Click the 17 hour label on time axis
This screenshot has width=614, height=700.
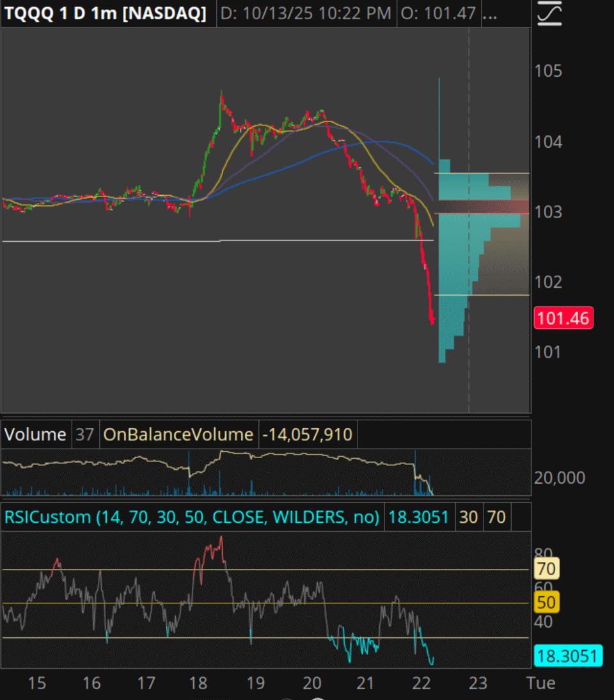[146, 683]
